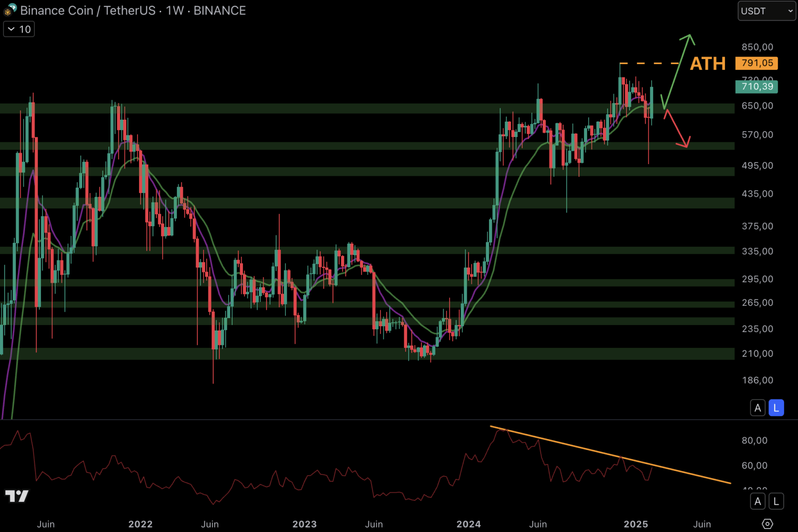Click the 2022 label on the time axis

pyautogui.click(x=140, y=524)
